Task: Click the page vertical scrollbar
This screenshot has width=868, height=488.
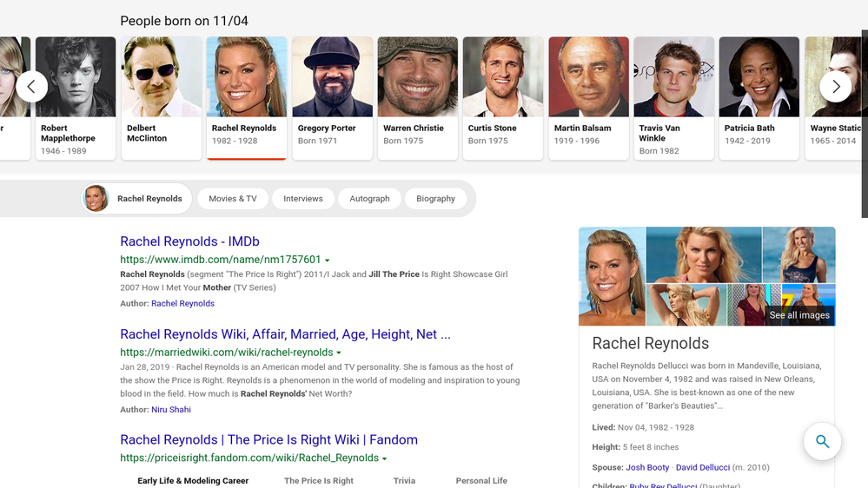Action: pyautogui.click(x=865, y=124)
